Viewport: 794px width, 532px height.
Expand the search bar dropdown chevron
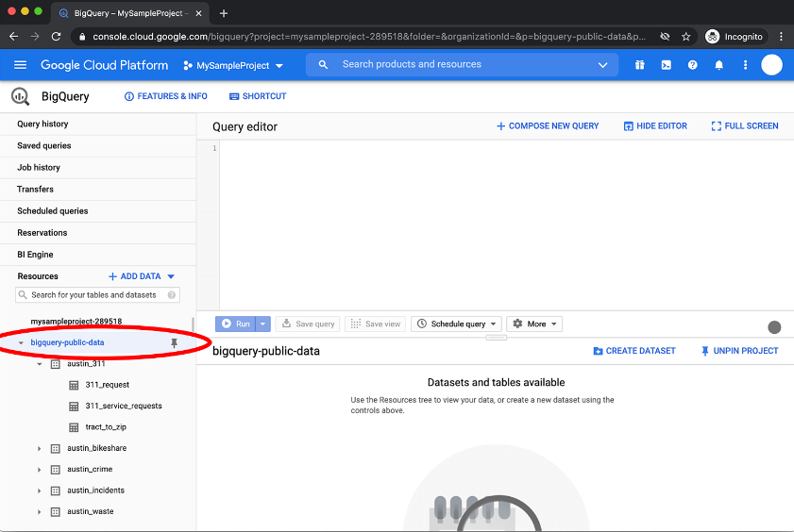(602, 65)
